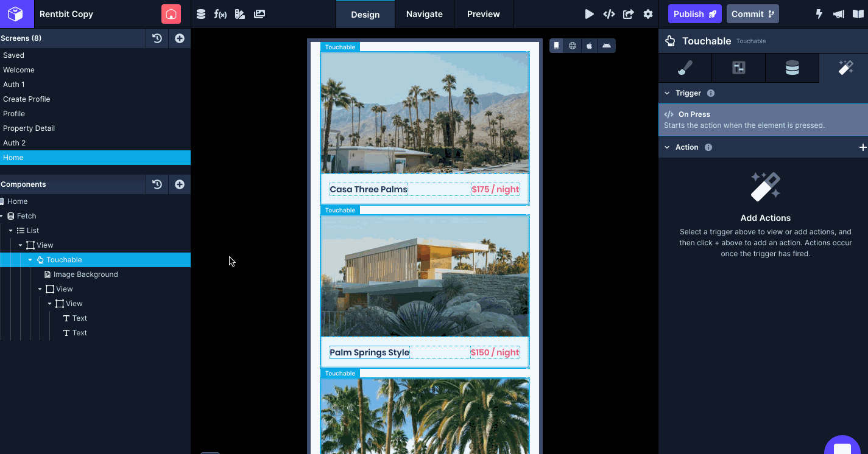Open the custom functions f(x) icon

(x=221, y=14)
